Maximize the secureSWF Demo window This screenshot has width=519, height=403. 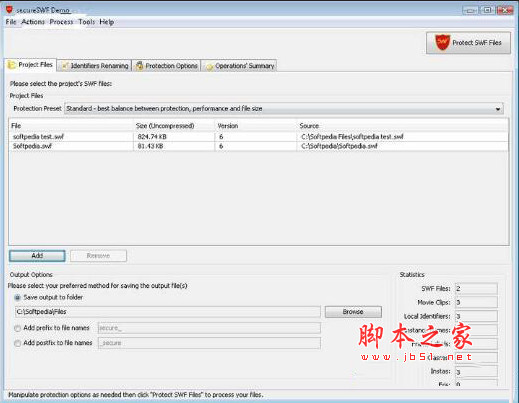pyautogui.click(x=487, y=10)
